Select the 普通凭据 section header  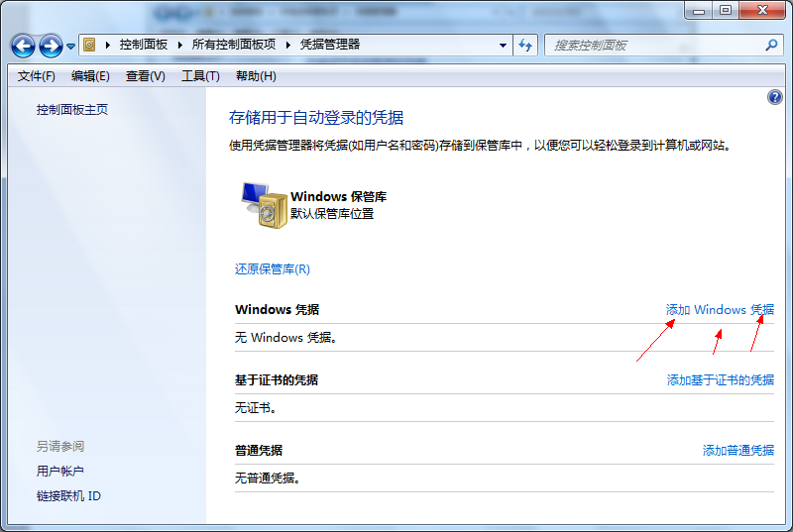259,450
